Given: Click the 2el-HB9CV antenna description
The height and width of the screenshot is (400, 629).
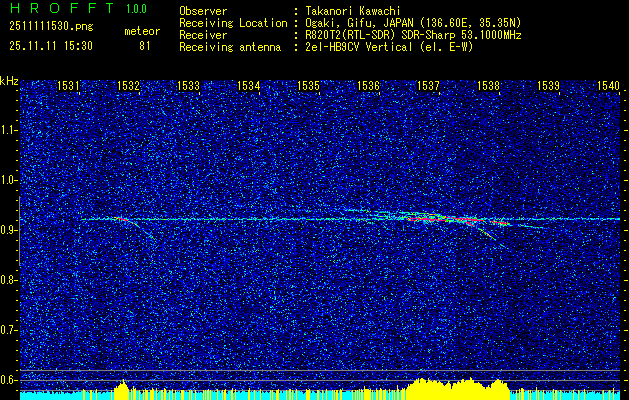Looking at the screenshot, I should [389, 47].
